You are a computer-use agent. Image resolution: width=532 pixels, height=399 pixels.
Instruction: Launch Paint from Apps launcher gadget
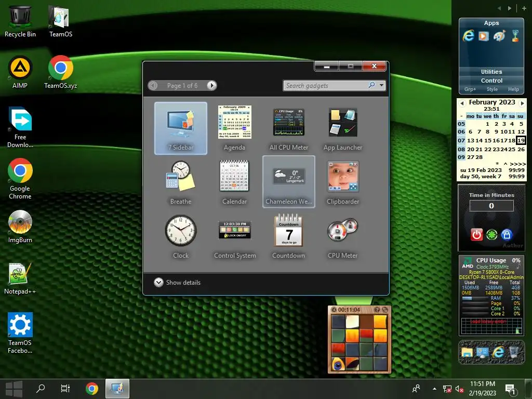[x=499, y=36]
